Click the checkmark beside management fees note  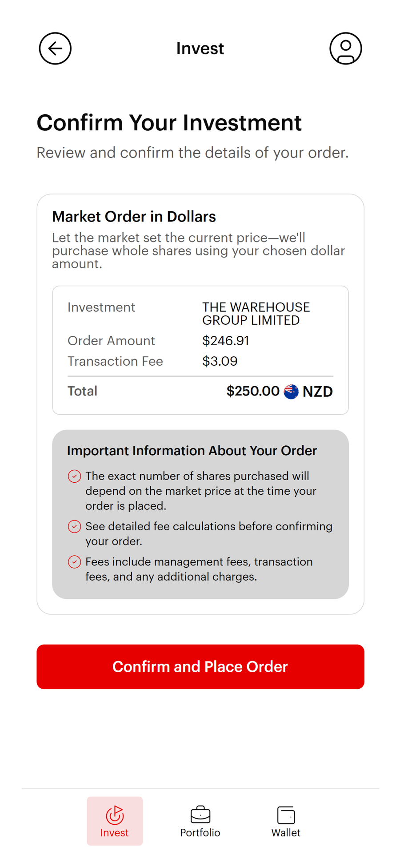click(74, 562)
